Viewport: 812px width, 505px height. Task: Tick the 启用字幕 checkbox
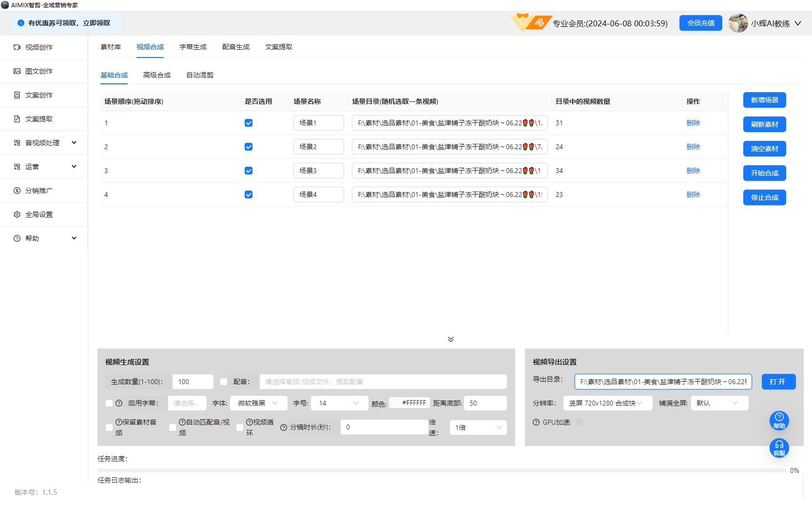109,403
